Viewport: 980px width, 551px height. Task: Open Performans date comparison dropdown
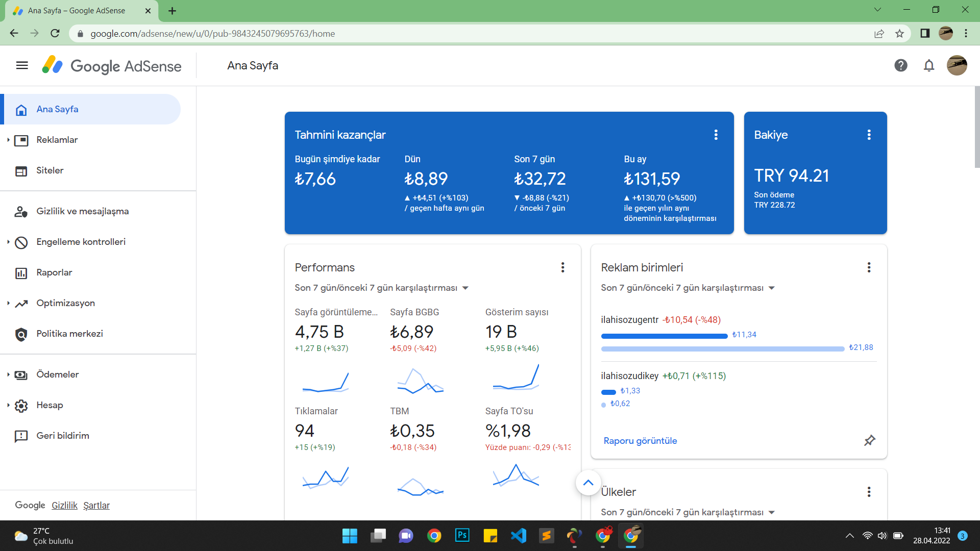382,288
